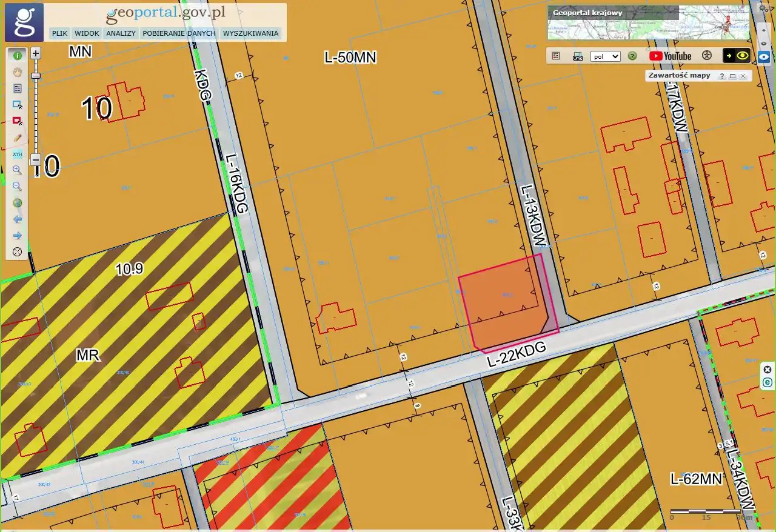Toggle the blue eye visibility button
This screenshot has width=776, height=532.
(764, 56)
